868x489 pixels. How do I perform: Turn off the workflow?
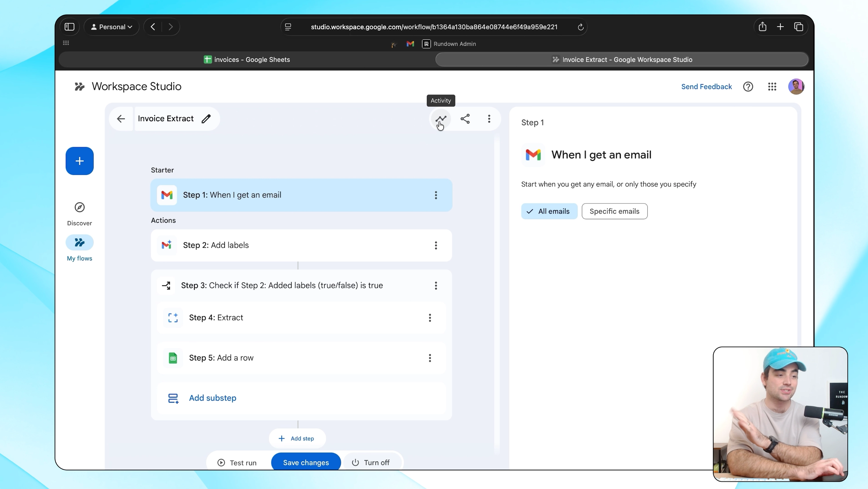click(x=371, y=462)
